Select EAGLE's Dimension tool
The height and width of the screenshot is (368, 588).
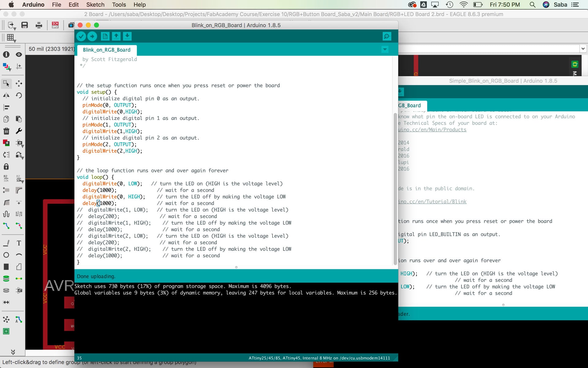[x=6, y=302]
